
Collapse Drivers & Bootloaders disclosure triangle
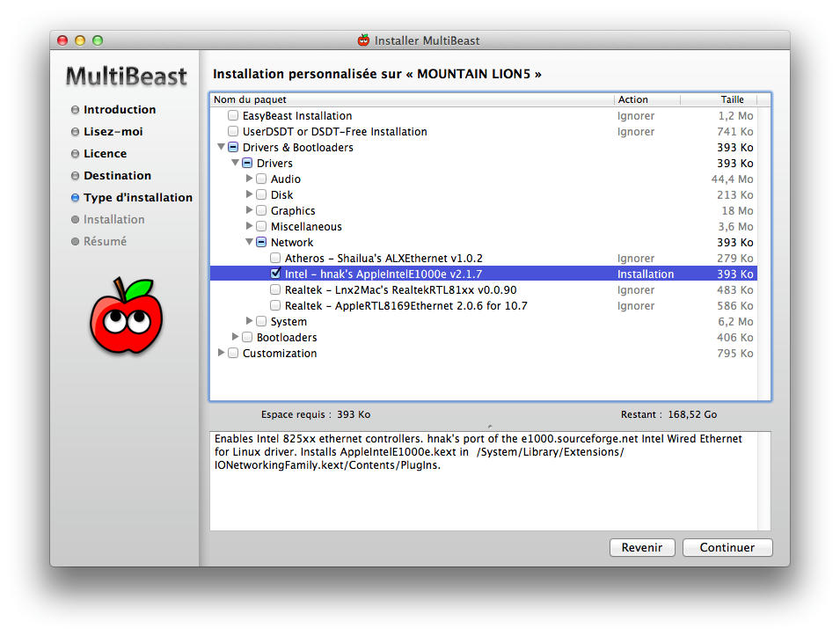click(x=222, y=146)
